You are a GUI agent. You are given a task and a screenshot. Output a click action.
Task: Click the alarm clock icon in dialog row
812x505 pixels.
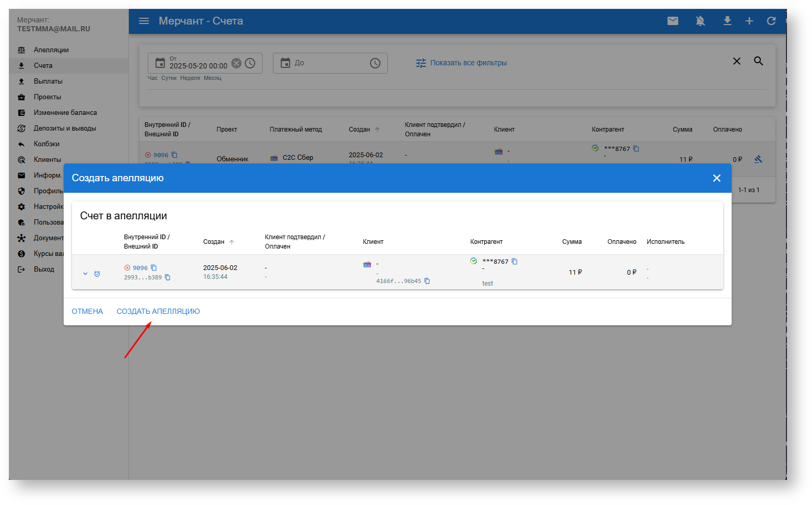click(x=97, y=274)
